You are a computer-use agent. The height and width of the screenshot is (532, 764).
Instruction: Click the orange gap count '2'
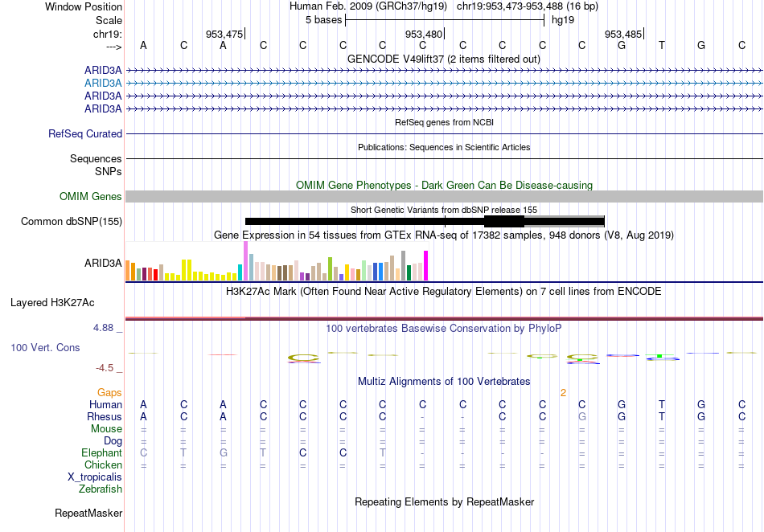tap(563, 392)
